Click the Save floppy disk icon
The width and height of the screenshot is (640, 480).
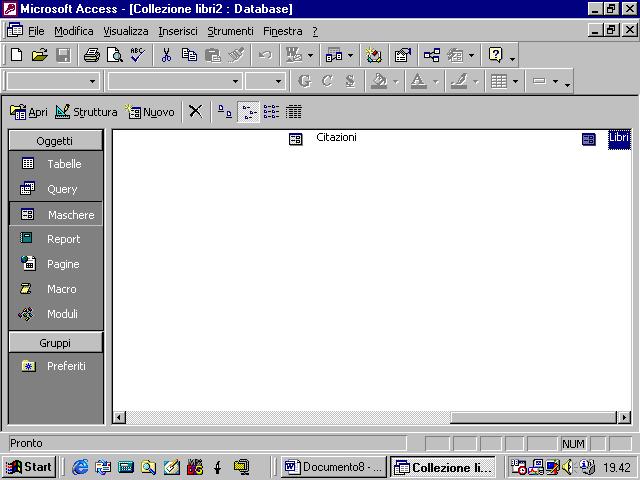(63, 55)
